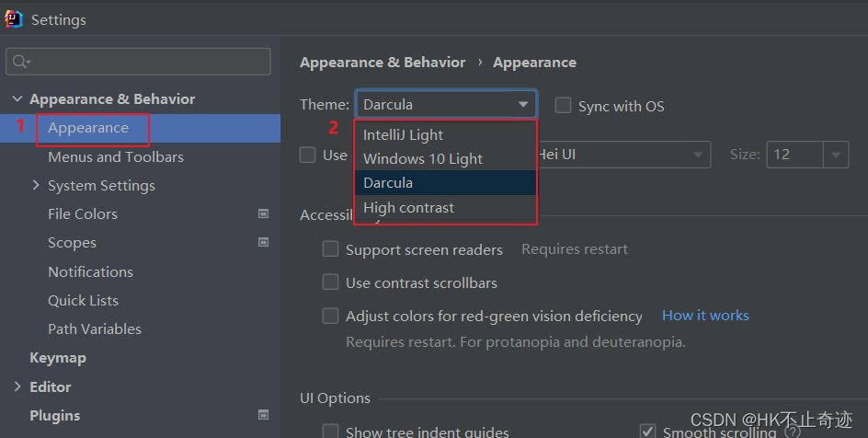Open Plugins settings
This screenshot has height=438, width=868.
(x=55, y=415)
